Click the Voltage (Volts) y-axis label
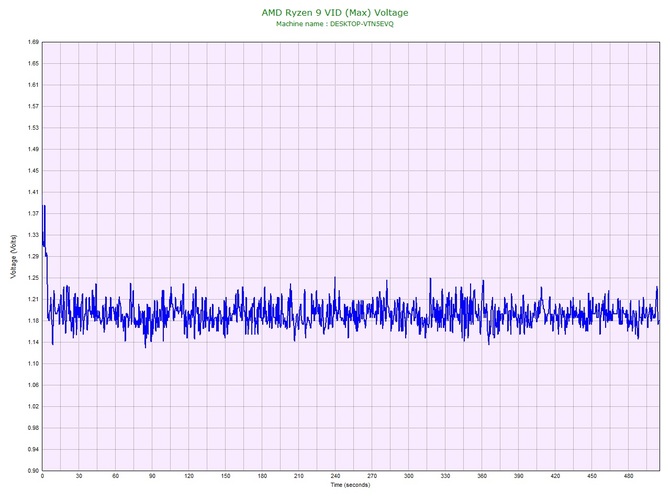Image resolution: width=670 pixels, height=502 pixels. click(x=13, y=257)
